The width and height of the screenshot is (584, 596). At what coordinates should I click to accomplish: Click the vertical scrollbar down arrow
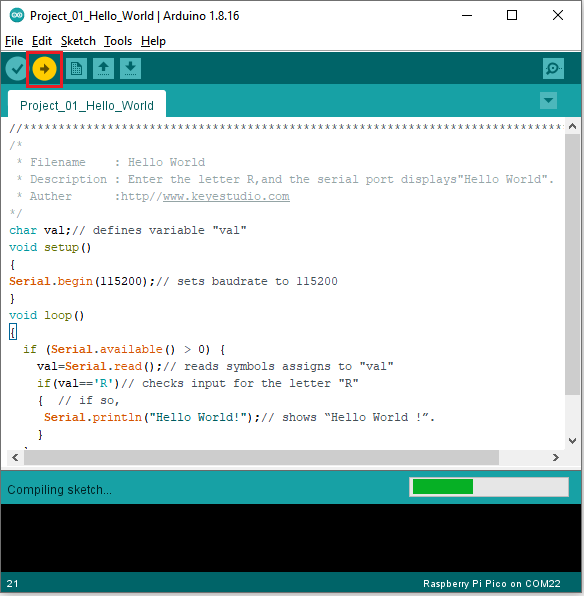point(573,441)
